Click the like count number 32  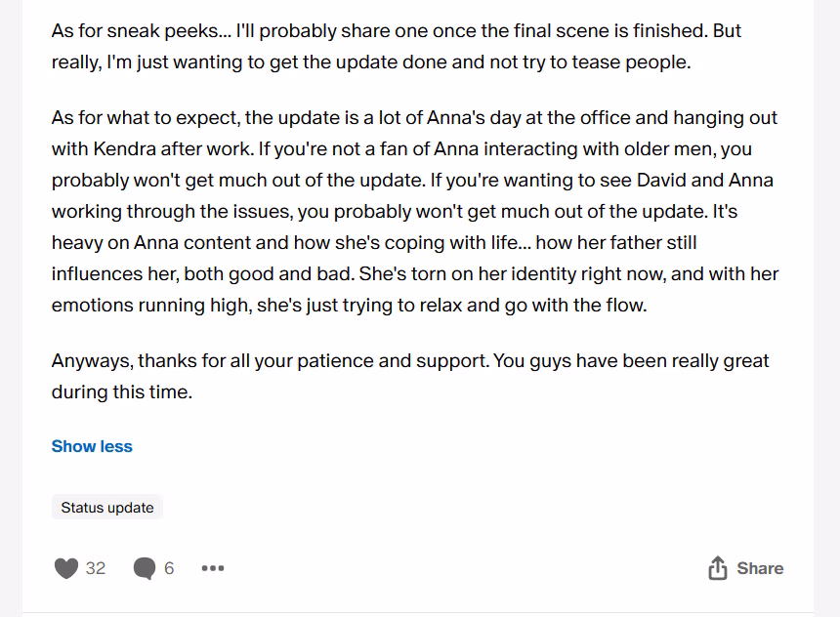pyautogui.click(x=96, y=568)
